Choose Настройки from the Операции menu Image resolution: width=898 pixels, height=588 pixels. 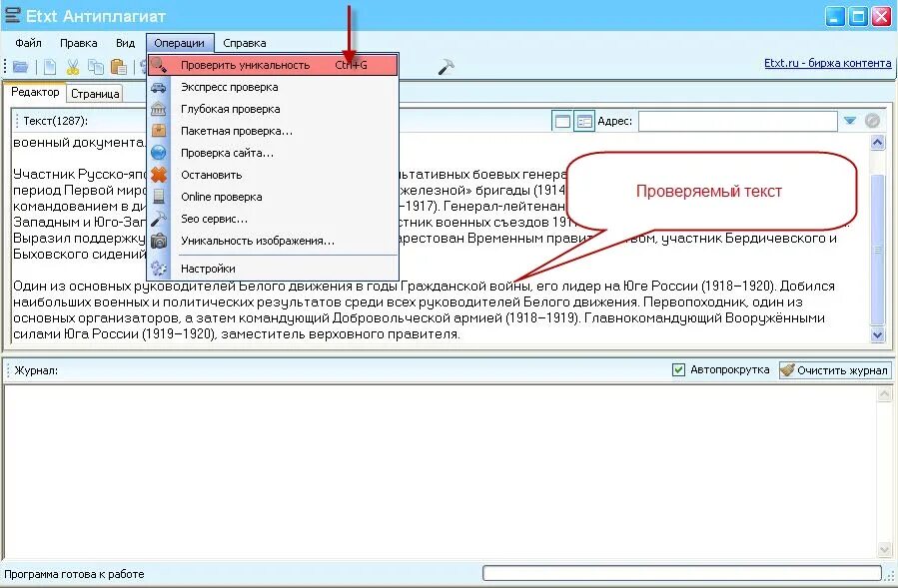[x=273, y=268]
